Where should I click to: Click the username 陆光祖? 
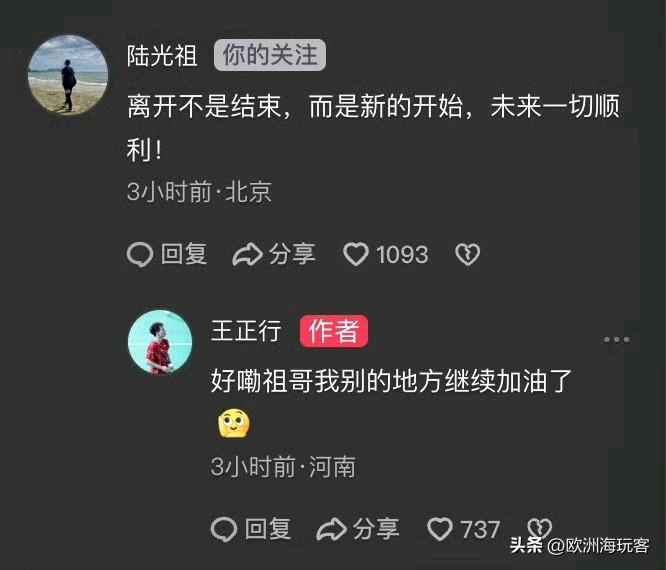pos(162,56)
